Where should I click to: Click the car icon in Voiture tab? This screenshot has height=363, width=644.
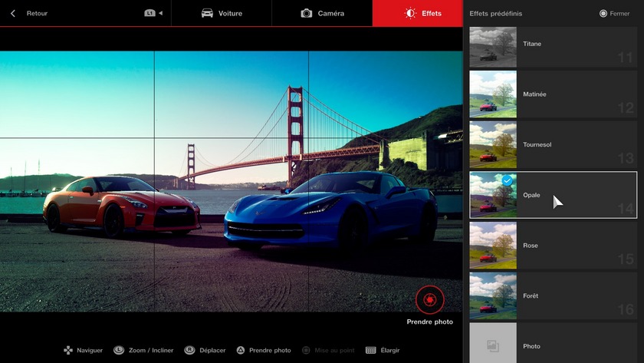pos(207,13)
